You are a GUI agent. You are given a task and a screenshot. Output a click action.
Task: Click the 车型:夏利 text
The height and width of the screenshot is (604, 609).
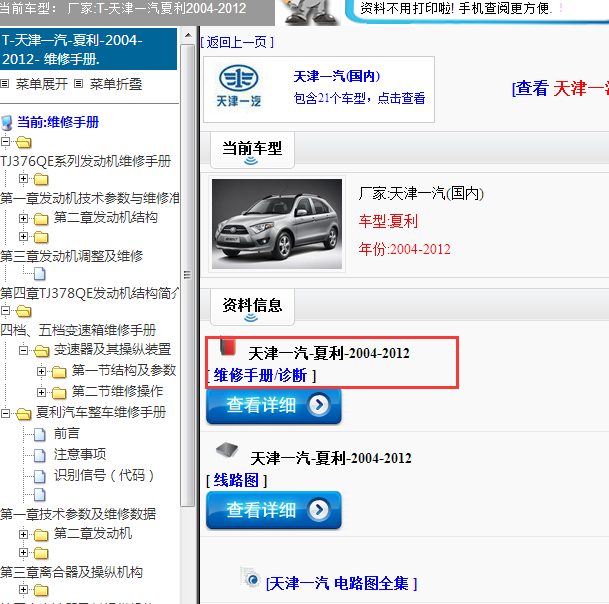pyautogui.click(x=388, y=221)
